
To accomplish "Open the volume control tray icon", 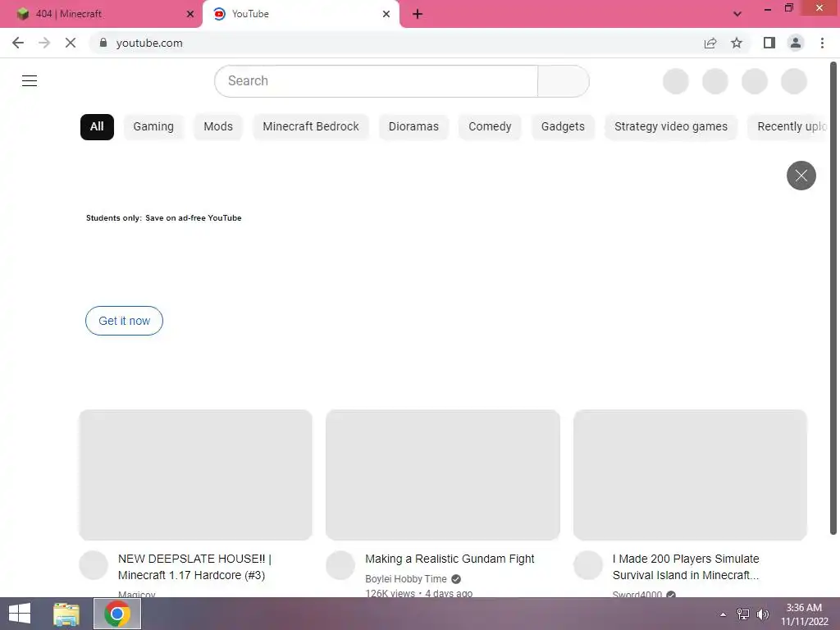I will pos(762,614).
